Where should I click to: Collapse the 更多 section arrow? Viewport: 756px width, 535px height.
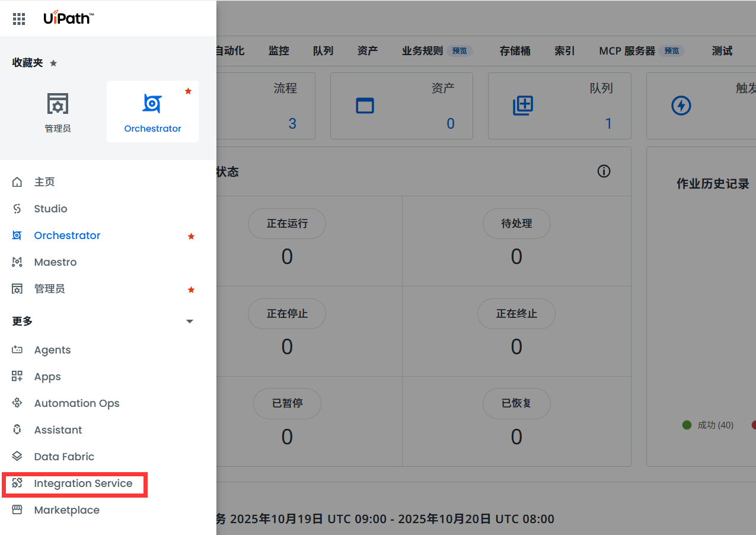(190, 321)
